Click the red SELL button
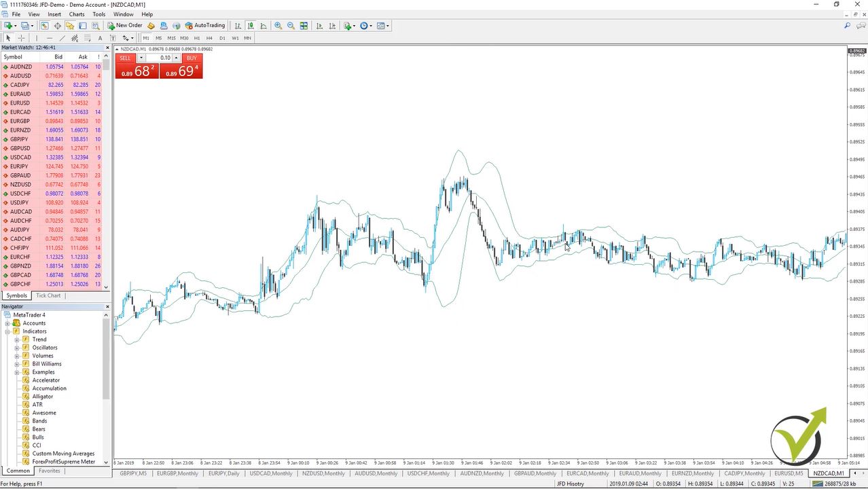Screen dimensions: 868x489 (x=125, y=58)
